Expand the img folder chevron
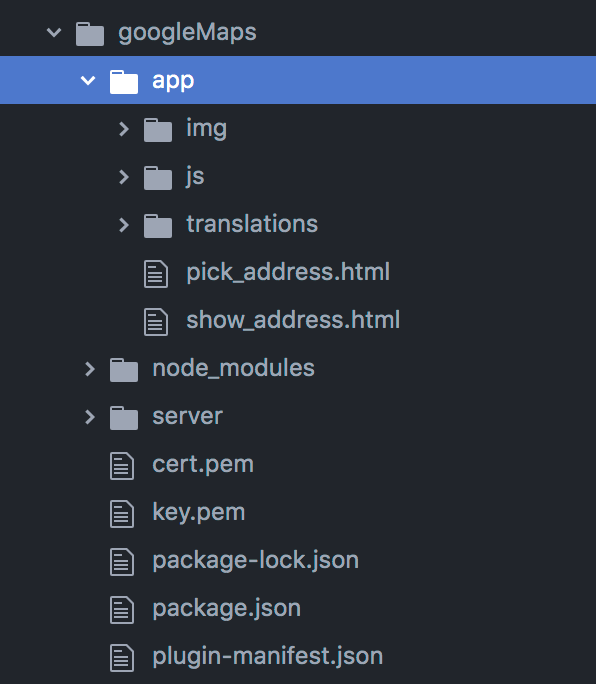The image size is (596, 684). click(x=124, y=129)
